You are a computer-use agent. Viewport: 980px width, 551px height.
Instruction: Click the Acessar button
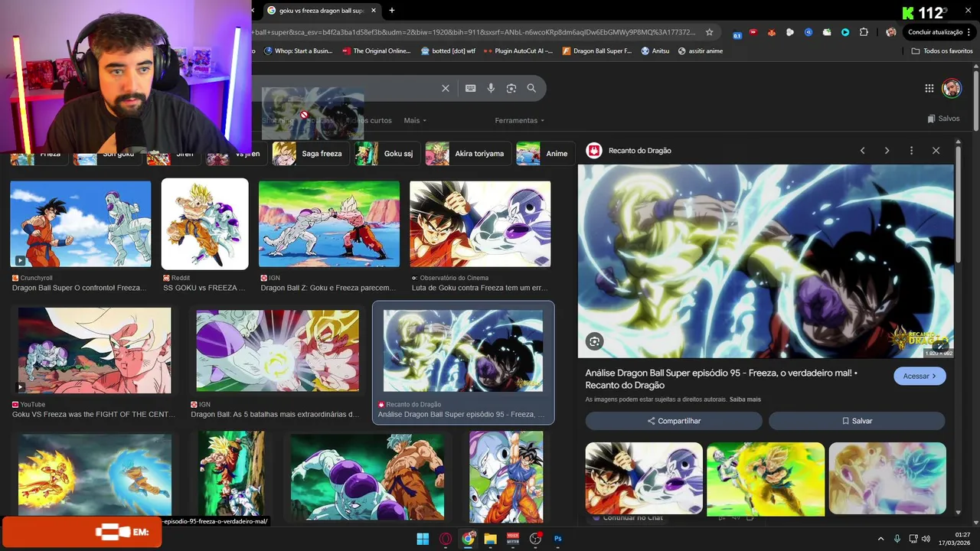coord(920,377)
